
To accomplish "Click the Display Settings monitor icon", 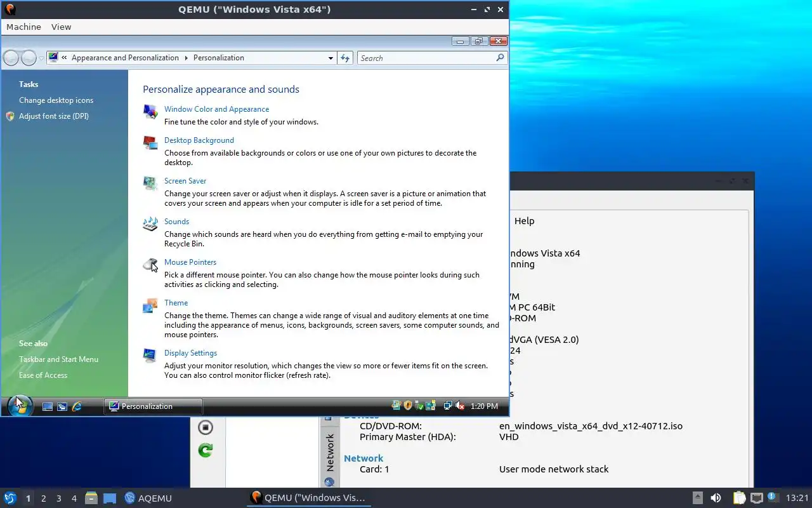I will point(150,356).
